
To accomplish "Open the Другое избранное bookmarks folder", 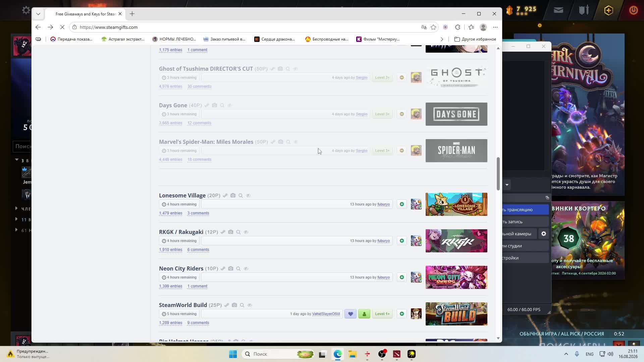I will [475, 39].
